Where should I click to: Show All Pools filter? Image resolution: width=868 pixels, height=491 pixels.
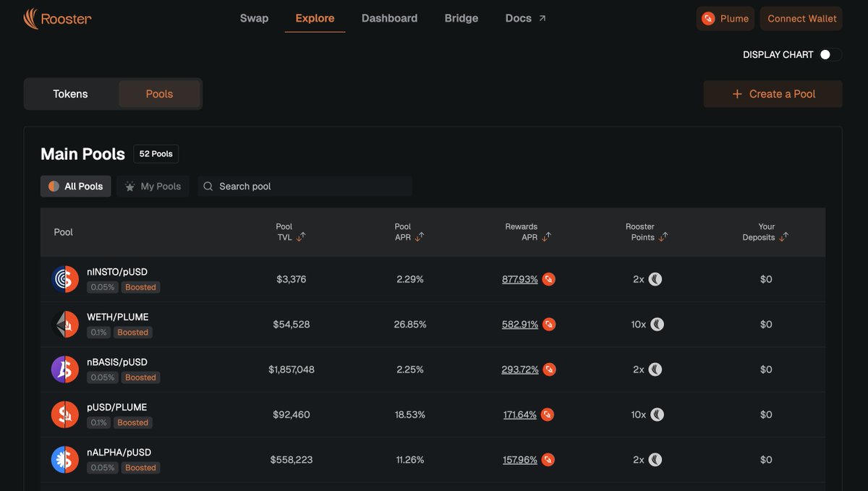[76, 187]
